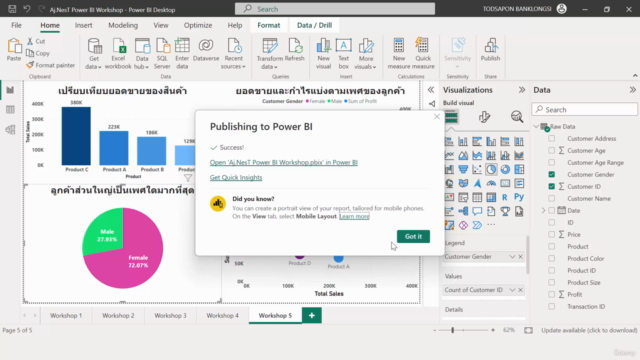The image size is (640, 360).
Task: Select the Format painter
Action: pyautogui.click(x=51, y=65)
